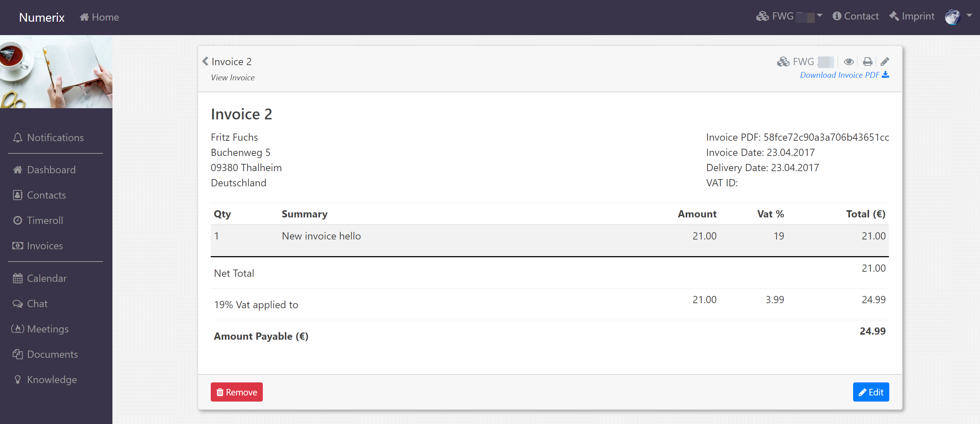The image size is (980, 424).
Task: Click the Summary column header
Action: pyautogui.click(x=304, y=214)
